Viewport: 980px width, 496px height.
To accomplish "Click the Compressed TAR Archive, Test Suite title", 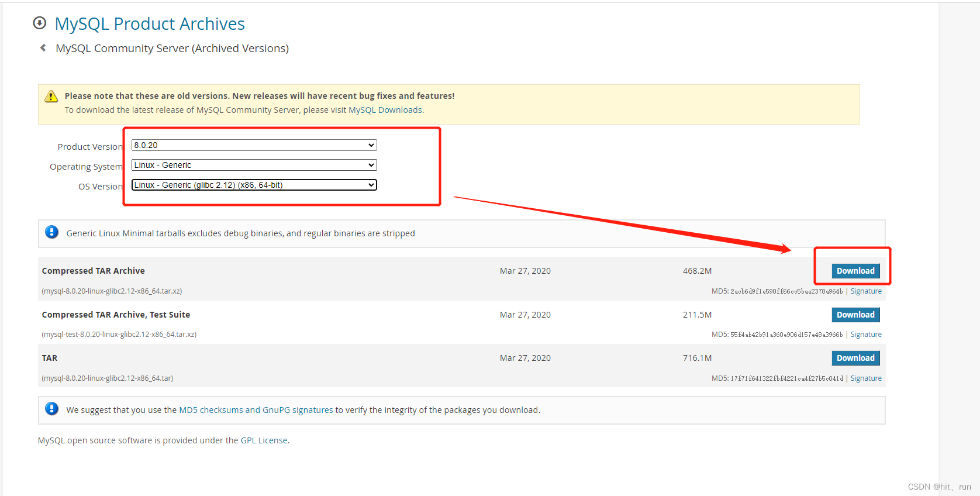I will 116,315.
